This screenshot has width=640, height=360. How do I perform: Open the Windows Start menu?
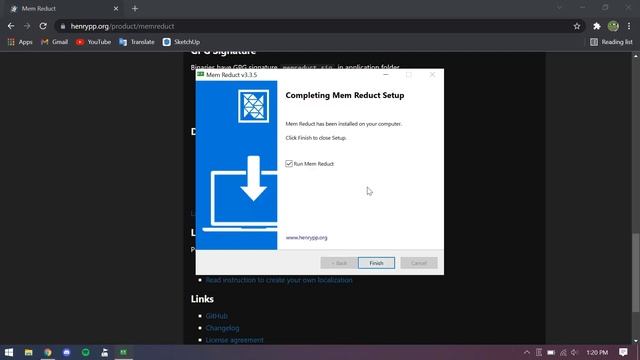(x=9, y=352)
